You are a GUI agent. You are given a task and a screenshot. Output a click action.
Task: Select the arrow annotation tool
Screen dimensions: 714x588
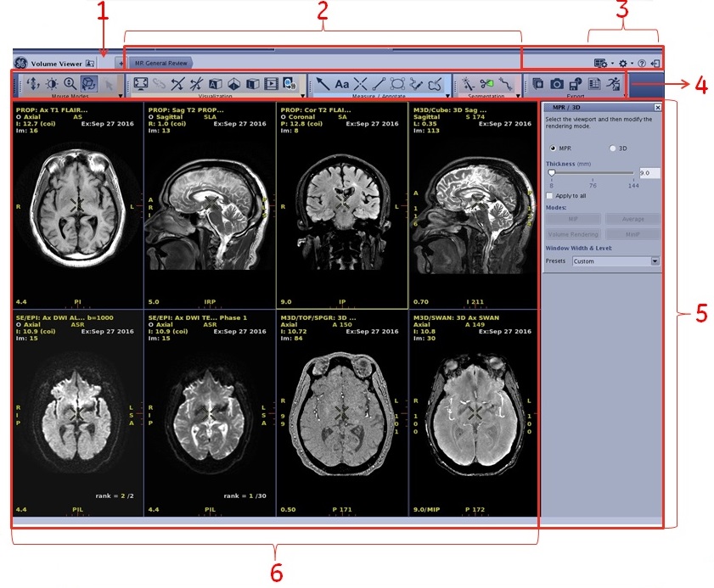[x=323, y=83]
